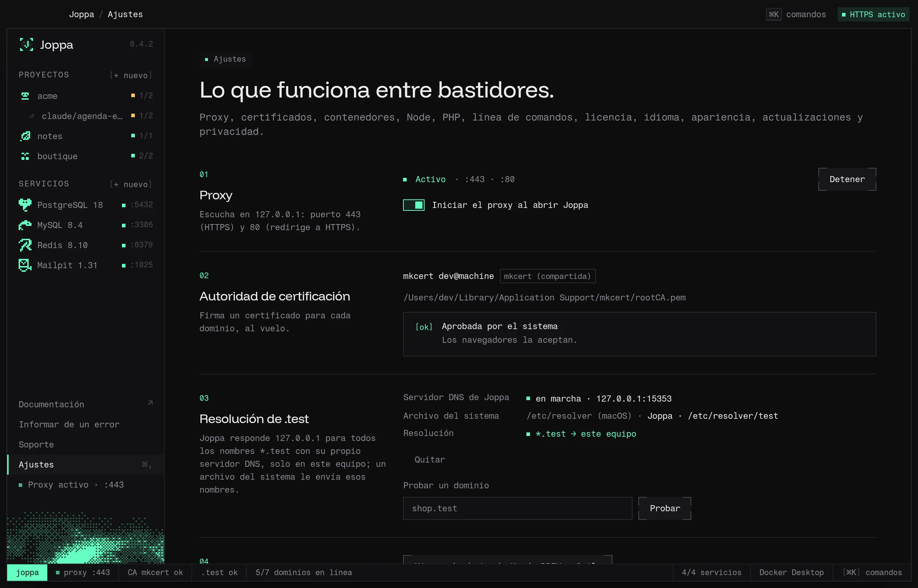The image size is (918, 588).
Task: Click '5/7 dominios en línea' status entry
Action: pos(304,572)
